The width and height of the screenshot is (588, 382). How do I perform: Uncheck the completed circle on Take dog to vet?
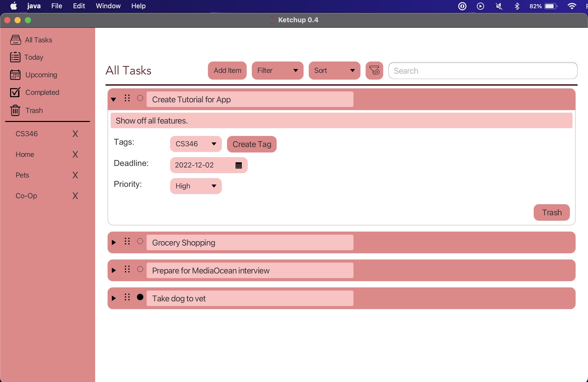click(140, 297)
